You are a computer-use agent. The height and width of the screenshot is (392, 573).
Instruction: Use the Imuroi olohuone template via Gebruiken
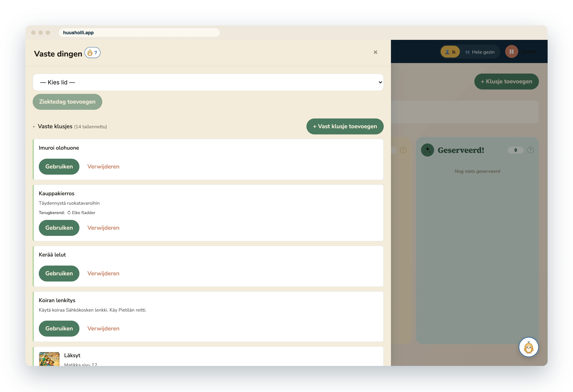(x=59, y=166)
